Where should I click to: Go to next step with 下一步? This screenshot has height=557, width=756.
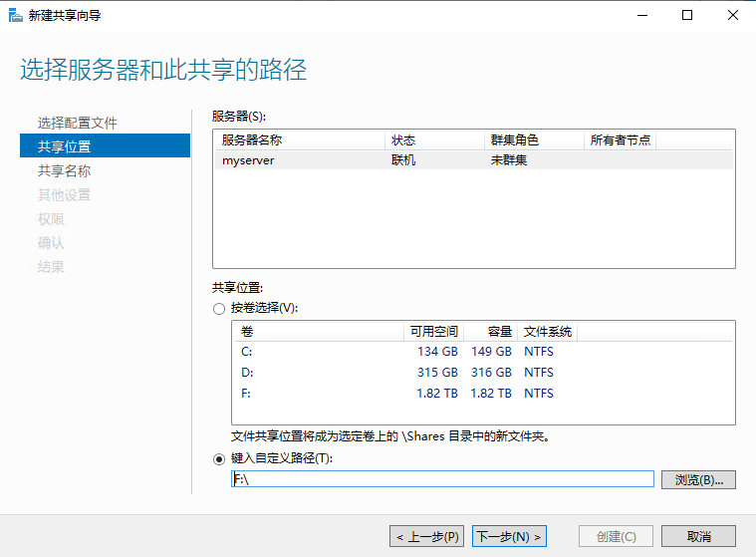509,536
